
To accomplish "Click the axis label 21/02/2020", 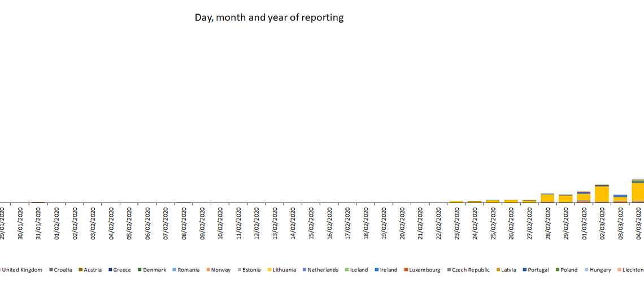I will point(420,223).
